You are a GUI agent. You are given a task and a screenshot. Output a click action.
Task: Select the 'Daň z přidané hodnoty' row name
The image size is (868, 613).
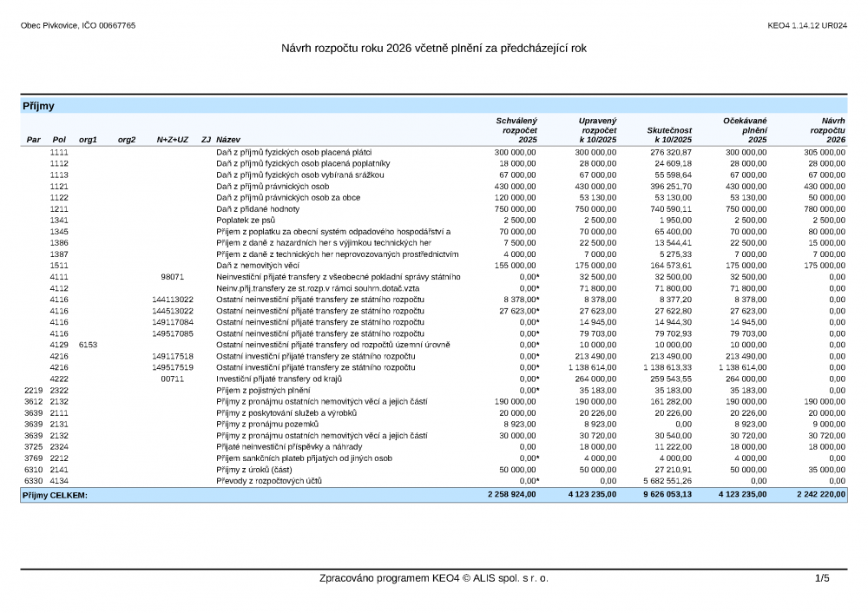tap(258, 208)
